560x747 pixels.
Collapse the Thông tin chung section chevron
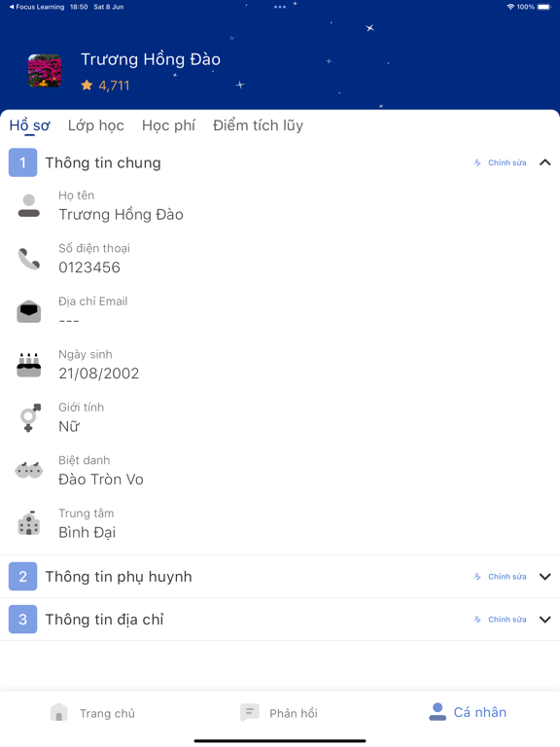tap(545, 162)
